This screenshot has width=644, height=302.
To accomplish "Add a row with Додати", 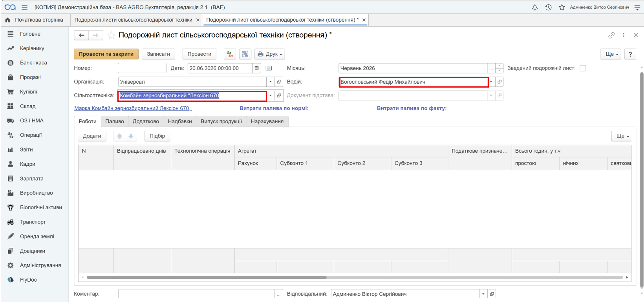I will pyautogui.click(x=92, y=136).
